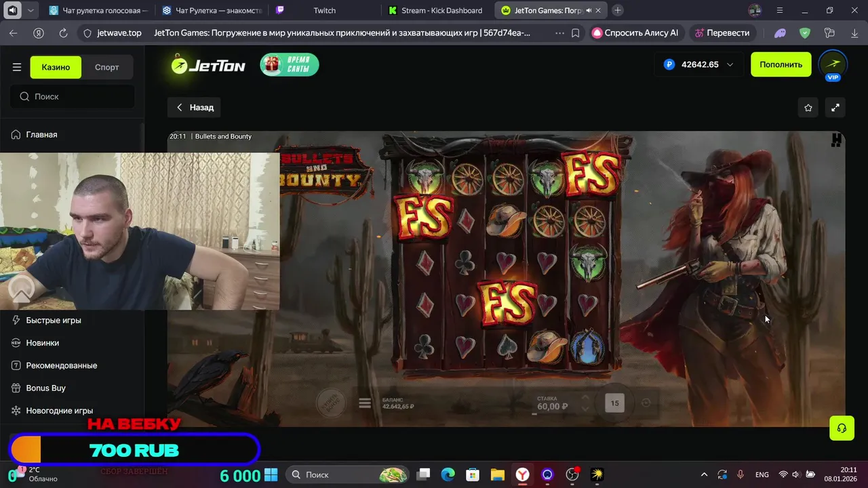Open the purple mask extension icon
The image size is (868, 488).
coord(781,33)
